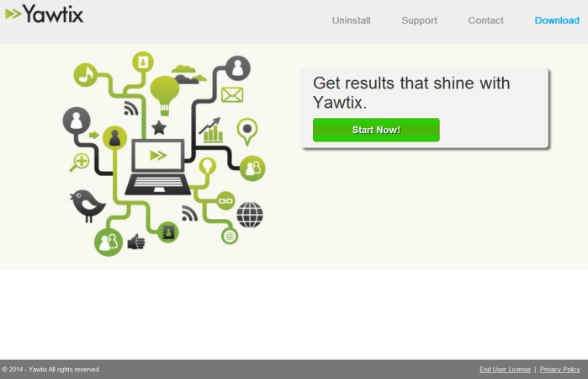Open the Uninstall page
This screenshot has width=588, height=379.
point(351,20)
